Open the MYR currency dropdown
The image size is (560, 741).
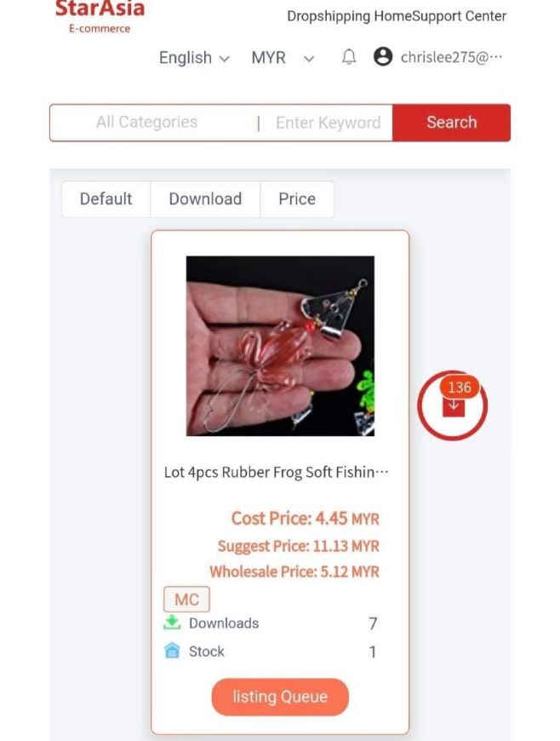point(283,58)
